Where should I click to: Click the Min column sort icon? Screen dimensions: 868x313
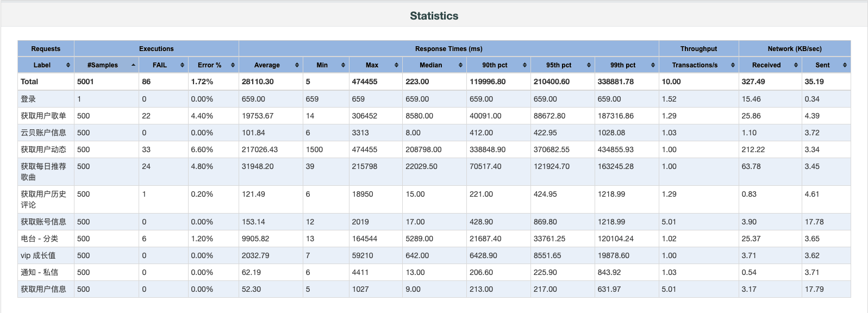coord(343,65)
